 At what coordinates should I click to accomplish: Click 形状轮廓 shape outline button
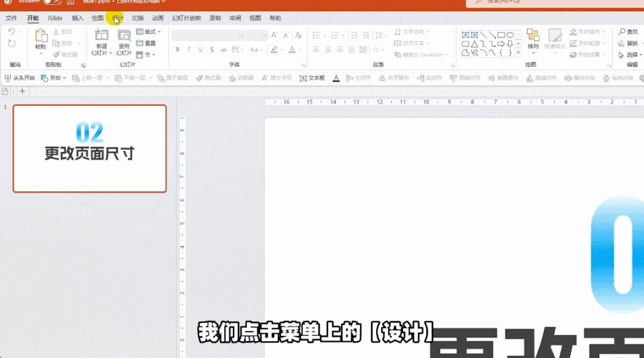click(x=587, y=43)
